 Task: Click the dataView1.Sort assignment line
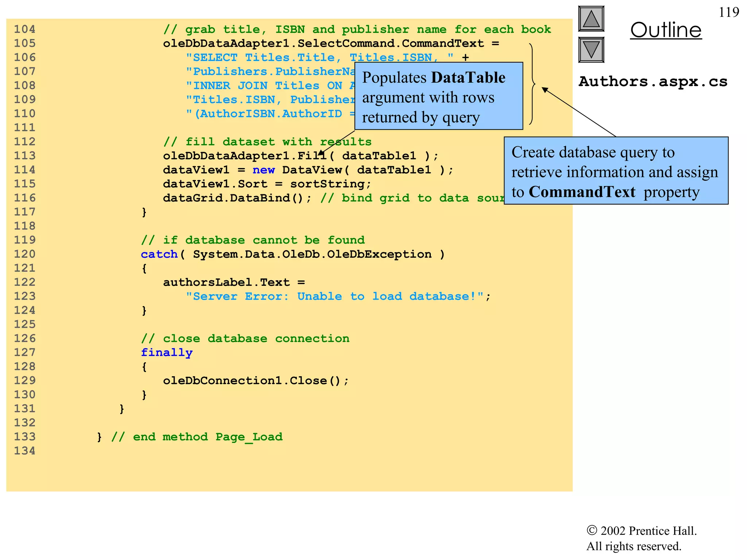(x=267, y=184)
